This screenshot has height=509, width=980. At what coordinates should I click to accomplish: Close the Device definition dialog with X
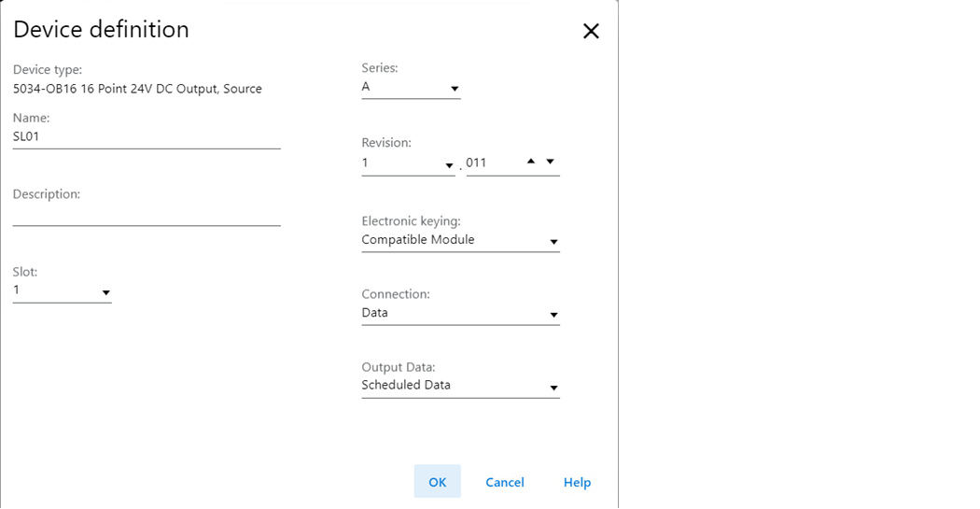tap(591, 31)
